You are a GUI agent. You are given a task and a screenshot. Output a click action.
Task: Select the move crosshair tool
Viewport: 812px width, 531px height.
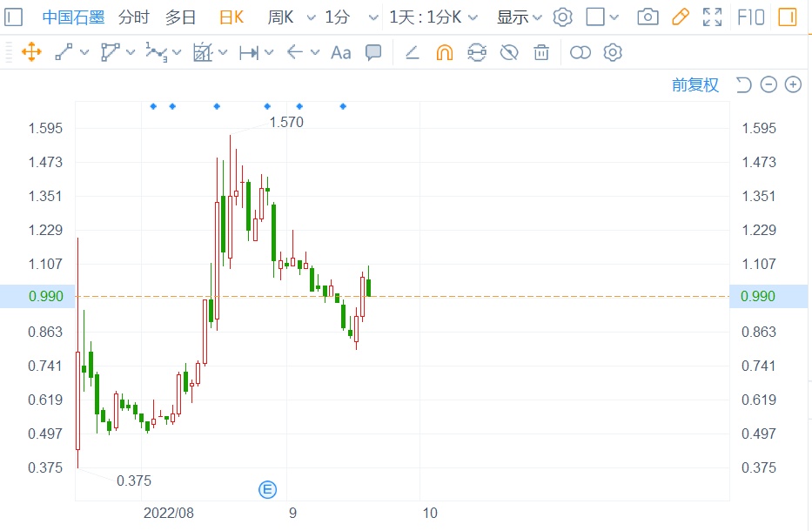(31, 52)
